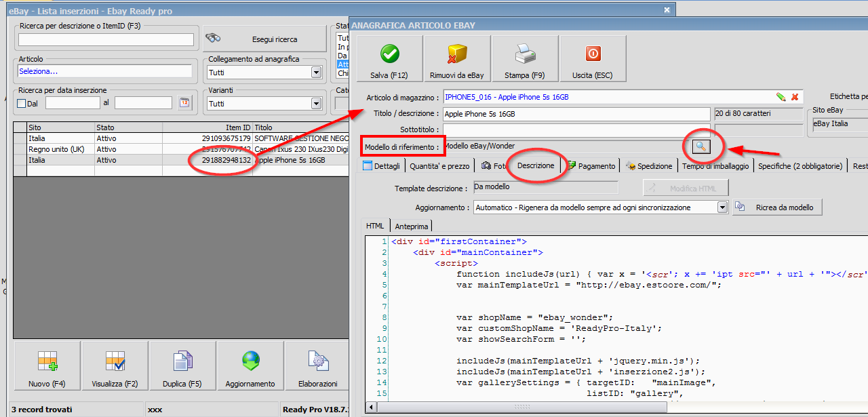Click Titolo / descrizione input field
This screenshot has width=868, height=417.
[576, 114]
